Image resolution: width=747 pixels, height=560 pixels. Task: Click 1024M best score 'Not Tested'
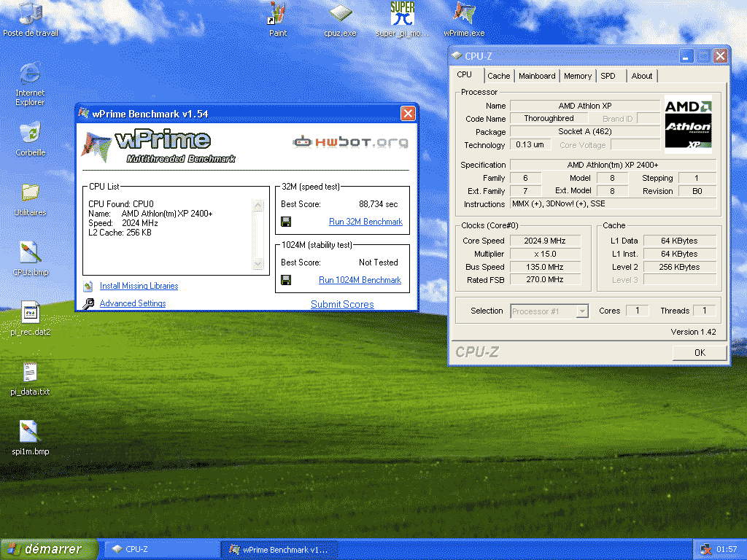pos(379,262)
